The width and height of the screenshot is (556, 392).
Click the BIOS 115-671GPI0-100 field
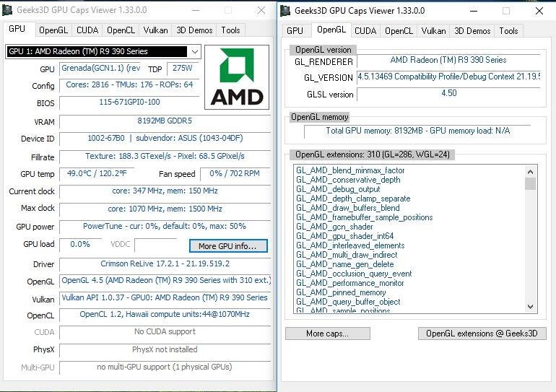129,103
